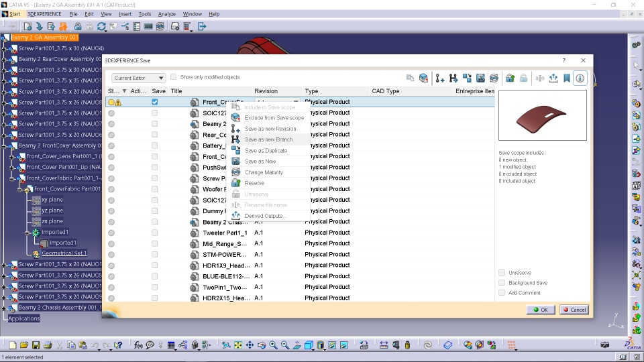Click the disconnect exit arrow icon in top toolbar
644x362 pixels.
[202, 27]
